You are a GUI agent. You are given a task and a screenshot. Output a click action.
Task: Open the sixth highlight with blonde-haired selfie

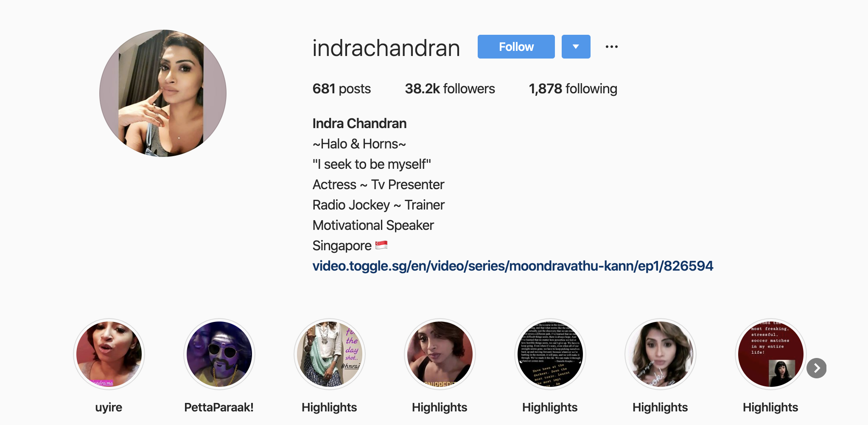pyautogui.click(x=661, y=354)
